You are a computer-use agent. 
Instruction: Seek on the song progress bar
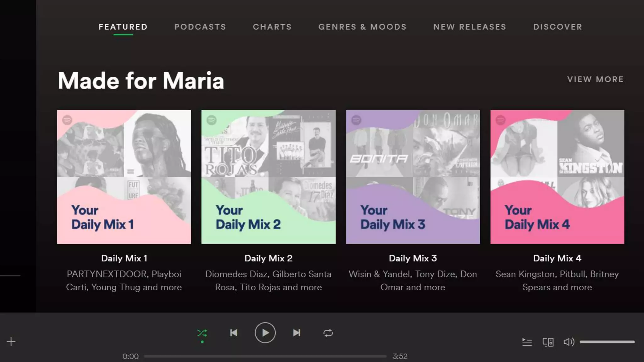(265, 356)
